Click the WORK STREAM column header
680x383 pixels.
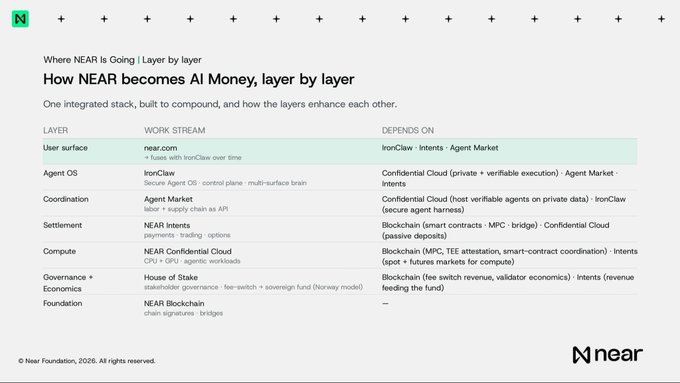click(175, 130)
